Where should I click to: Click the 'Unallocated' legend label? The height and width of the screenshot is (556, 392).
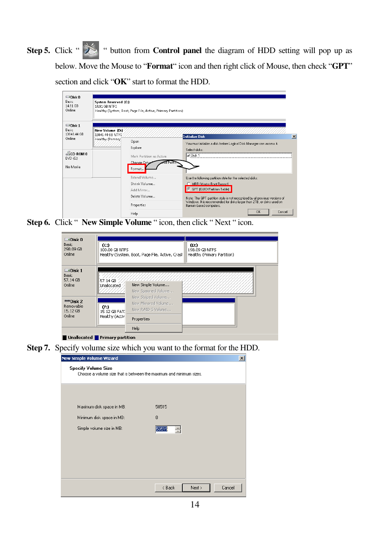pos(80,338)
